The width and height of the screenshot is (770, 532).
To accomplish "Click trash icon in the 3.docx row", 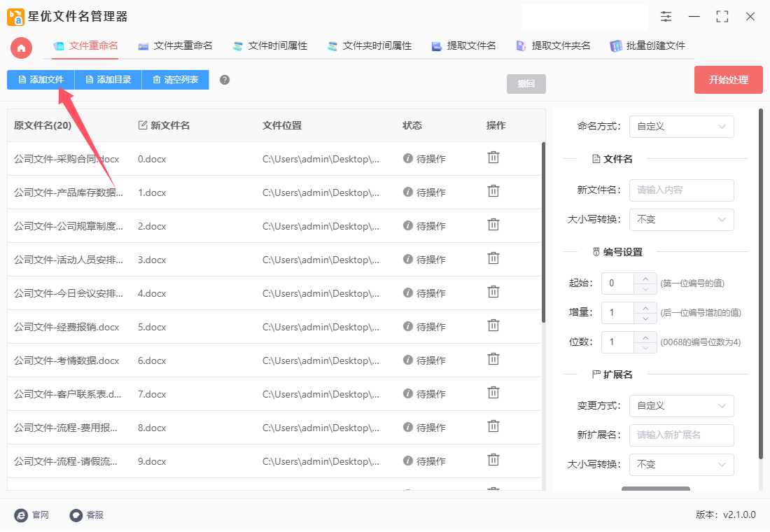I will (x=493, y=258).
